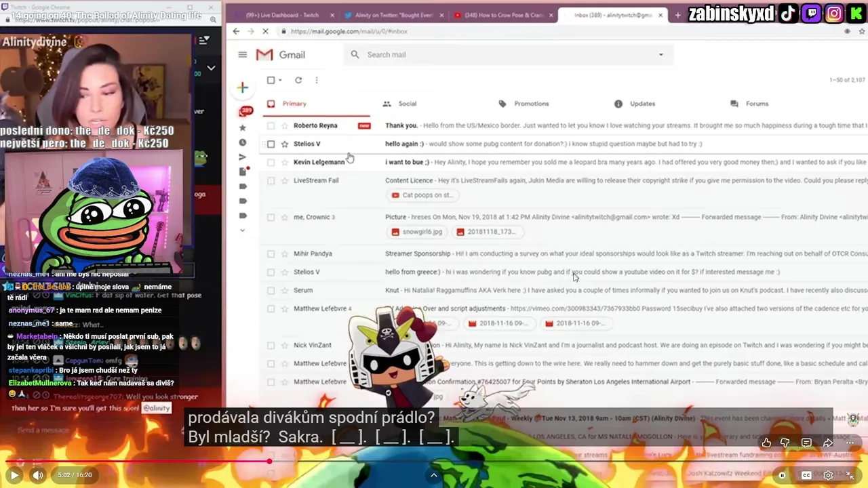Screen dimensions: 868x488
Task: Open Snoozed clock icon in sidebar
Action: 243,142
